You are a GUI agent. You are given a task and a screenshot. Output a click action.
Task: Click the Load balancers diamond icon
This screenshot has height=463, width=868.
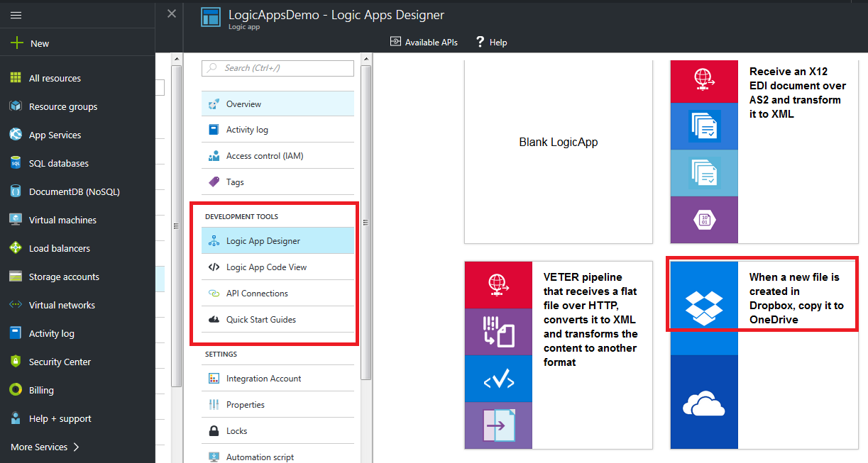[x=16, y=248]
